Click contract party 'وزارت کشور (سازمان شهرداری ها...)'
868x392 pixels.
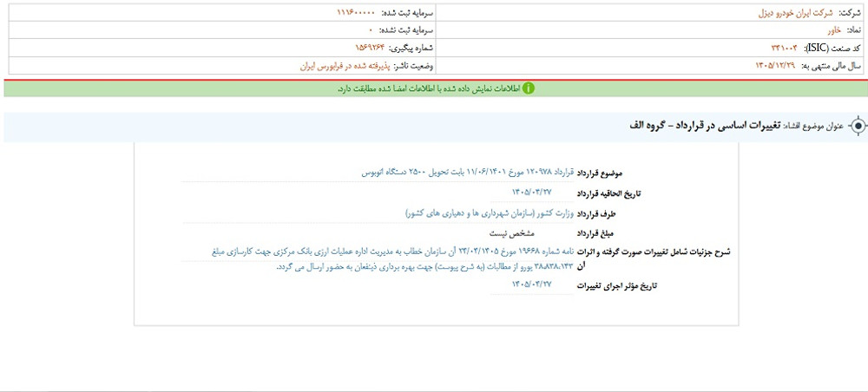(x=490, y=212)
